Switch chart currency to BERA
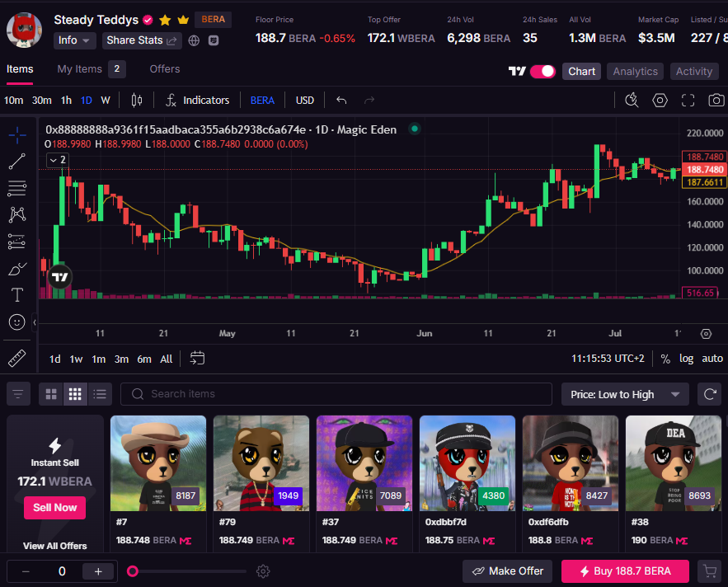This screenshot has width=728, height=587. 262,101
